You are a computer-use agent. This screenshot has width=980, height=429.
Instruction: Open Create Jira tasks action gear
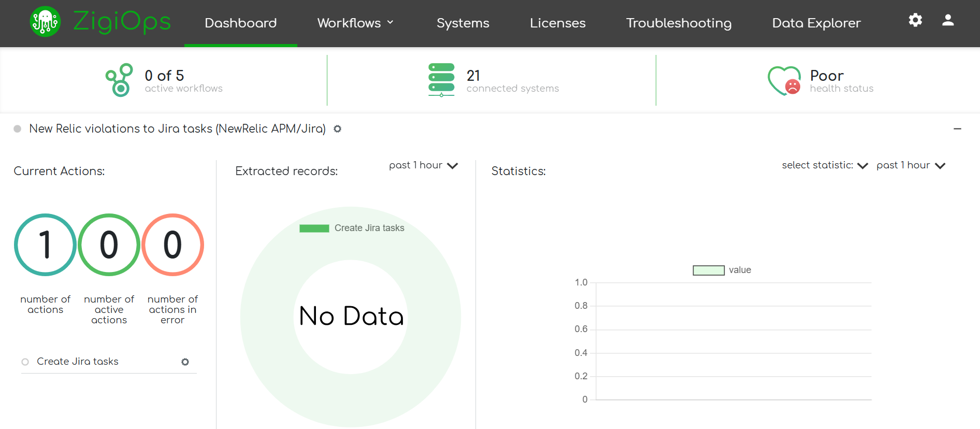(185, 362)
